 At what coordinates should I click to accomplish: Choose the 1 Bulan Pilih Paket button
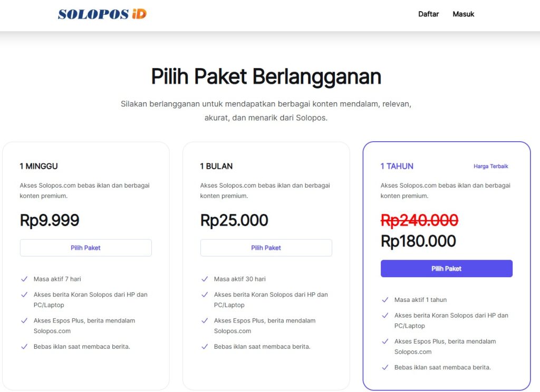click(266, 248)
